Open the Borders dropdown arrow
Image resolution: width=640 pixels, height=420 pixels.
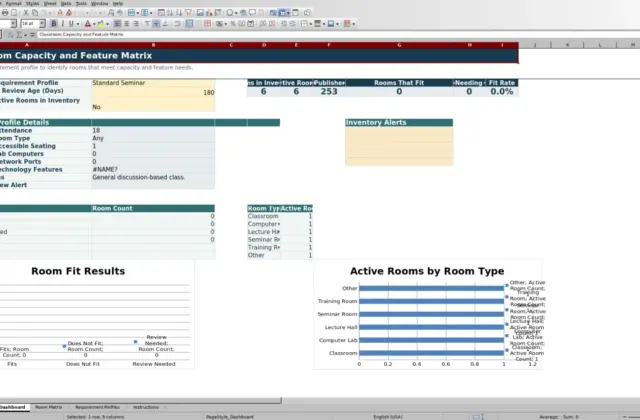[x=311, y=24]
